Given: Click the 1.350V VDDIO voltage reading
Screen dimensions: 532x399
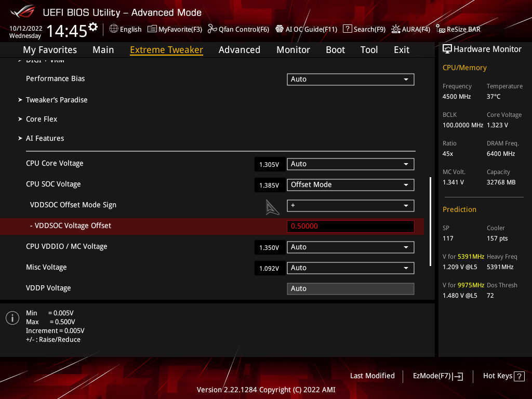Looking at the screenshot, I should click(269, 248).
